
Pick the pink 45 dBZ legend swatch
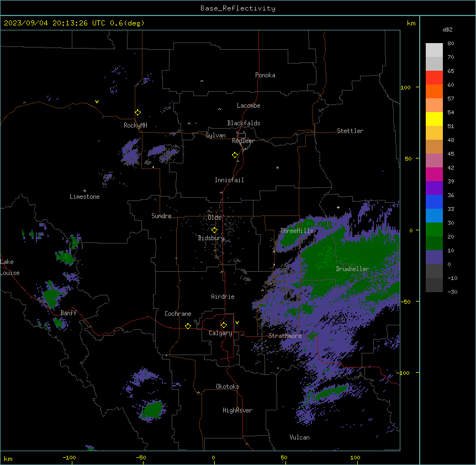pos(434,161)
